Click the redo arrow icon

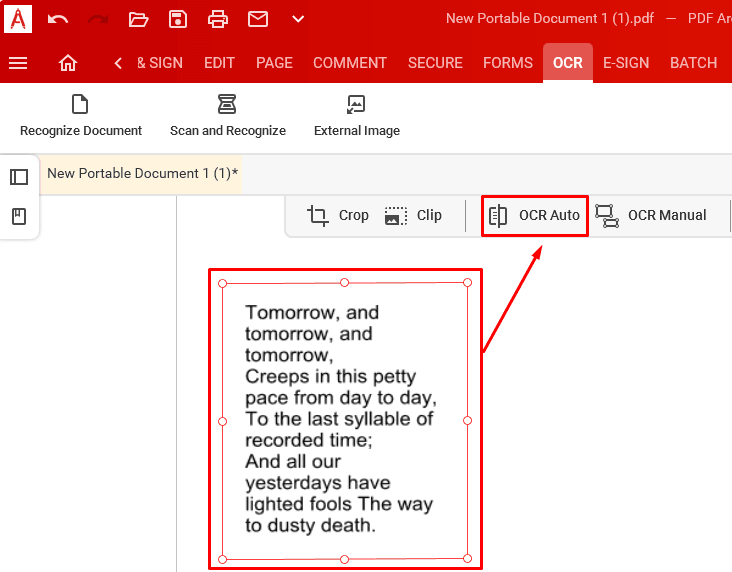(x=98, y=19)
